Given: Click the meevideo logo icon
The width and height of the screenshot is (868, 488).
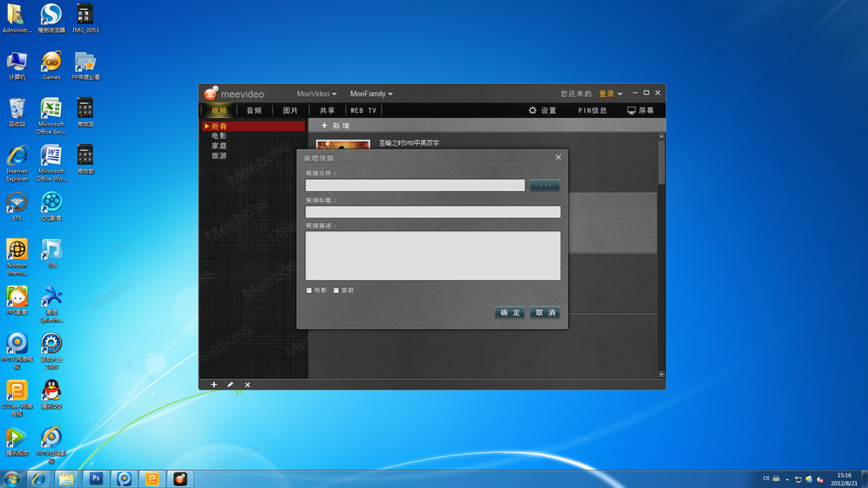Looking at the screenshot, I should (211, 93).
